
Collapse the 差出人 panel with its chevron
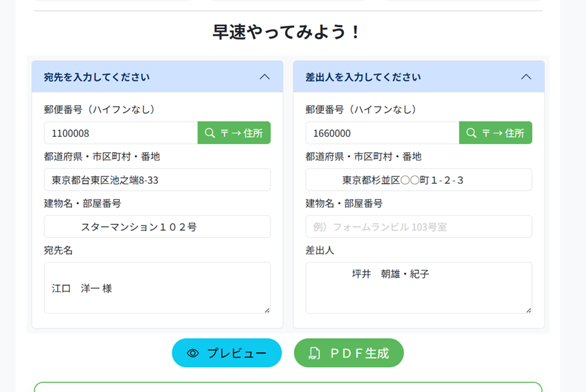pyautogui.click(x=526, y=77)
